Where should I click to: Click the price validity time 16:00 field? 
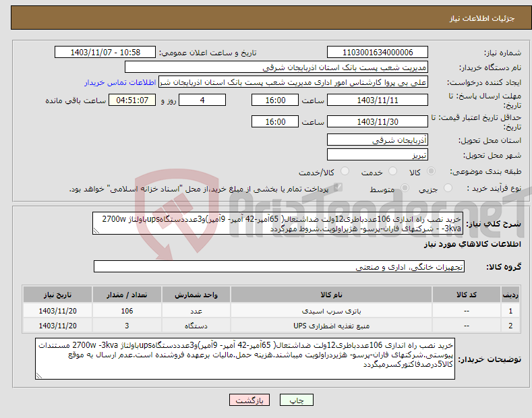(275, 121)
